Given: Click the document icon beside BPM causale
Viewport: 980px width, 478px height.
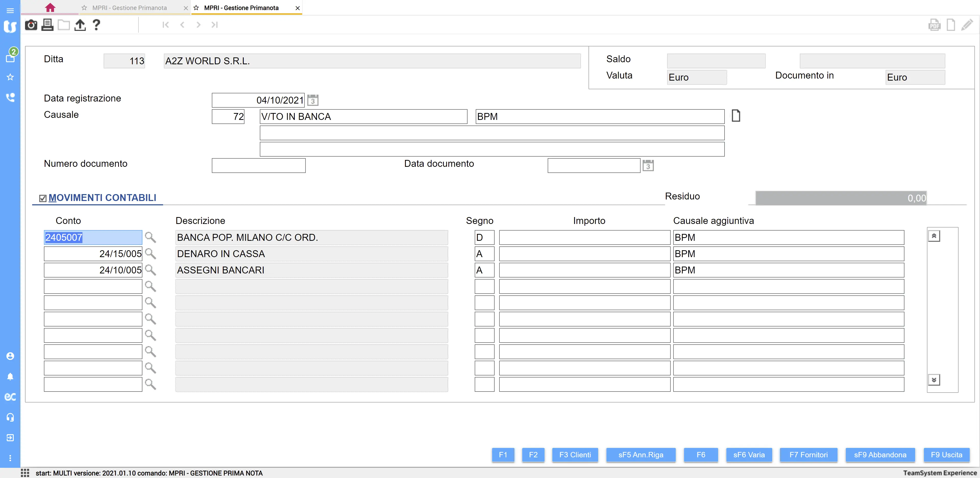Looking at the screenshot, I should [x=736, y=116].
